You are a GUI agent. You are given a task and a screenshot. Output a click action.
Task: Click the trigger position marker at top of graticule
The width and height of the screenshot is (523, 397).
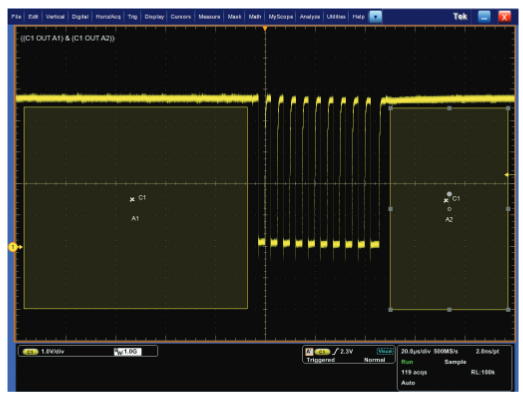pos(265,29)
